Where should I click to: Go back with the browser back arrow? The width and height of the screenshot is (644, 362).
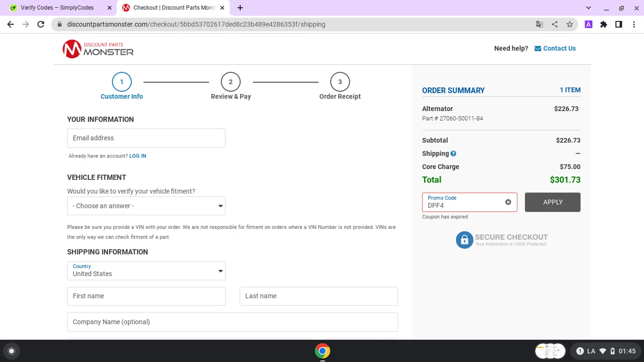[x=11, y=24]
